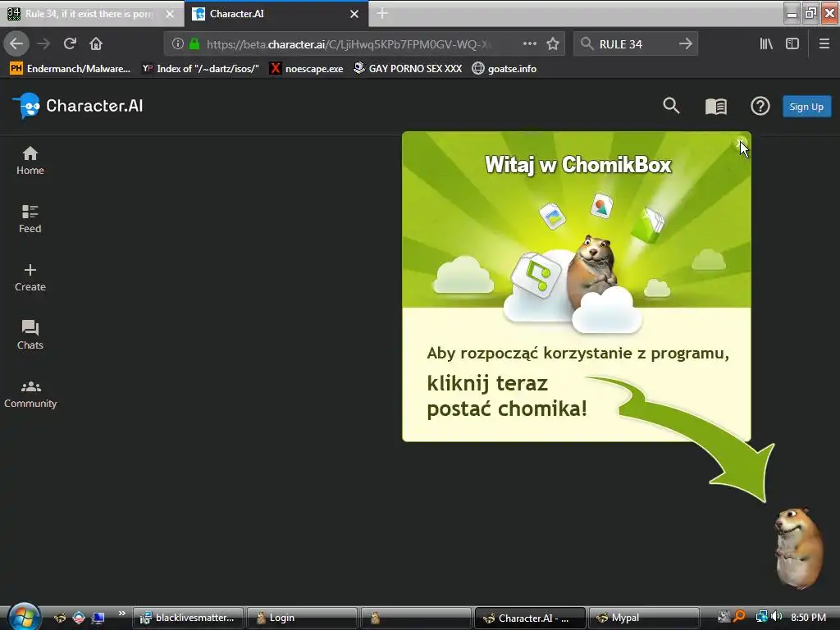Open the noescape.exe bookmark
The height and width of the screenshot is (630, 840).
pyautogui.click(x=306, y=69)
